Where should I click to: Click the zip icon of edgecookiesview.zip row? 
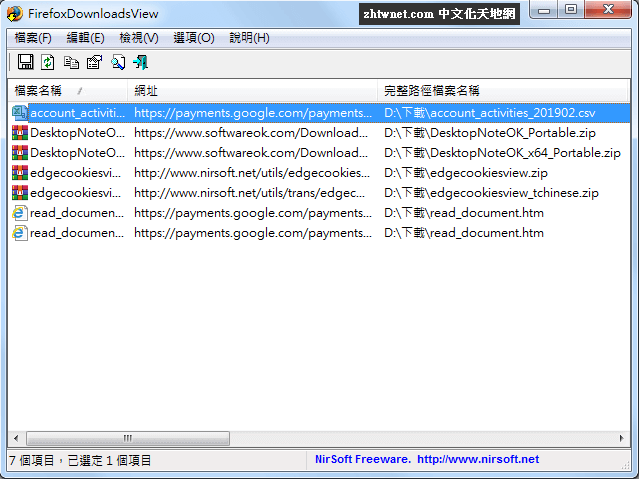point(20,173)
